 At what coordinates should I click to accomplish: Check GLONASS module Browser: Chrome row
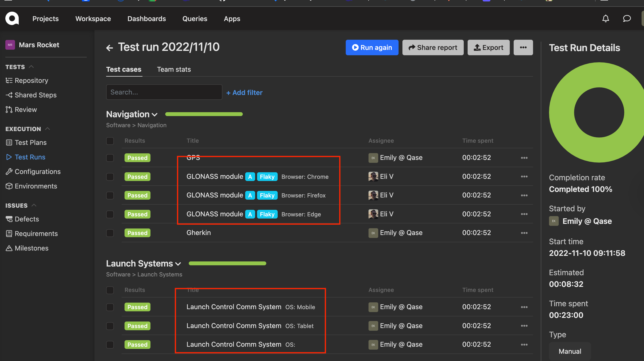point(110,177)
